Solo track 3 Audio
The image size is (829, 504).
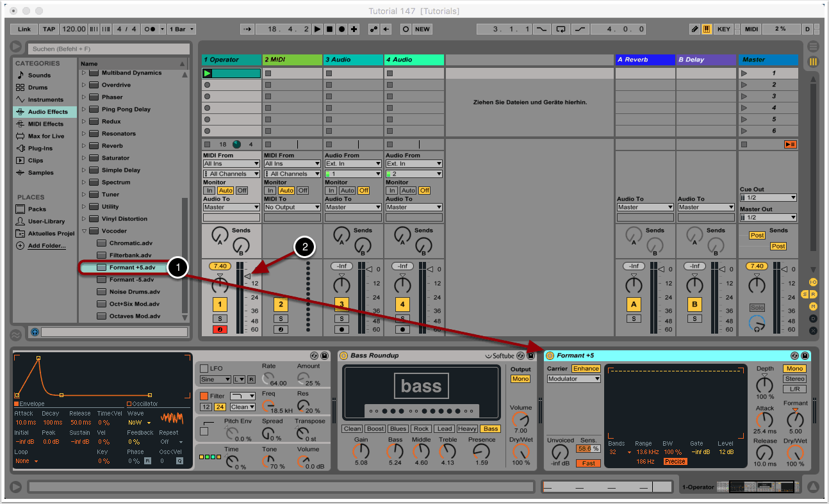341,318
